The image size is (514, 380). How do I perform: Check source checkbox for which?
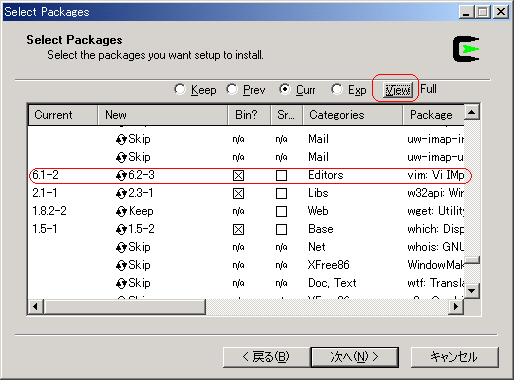(282, 229)
